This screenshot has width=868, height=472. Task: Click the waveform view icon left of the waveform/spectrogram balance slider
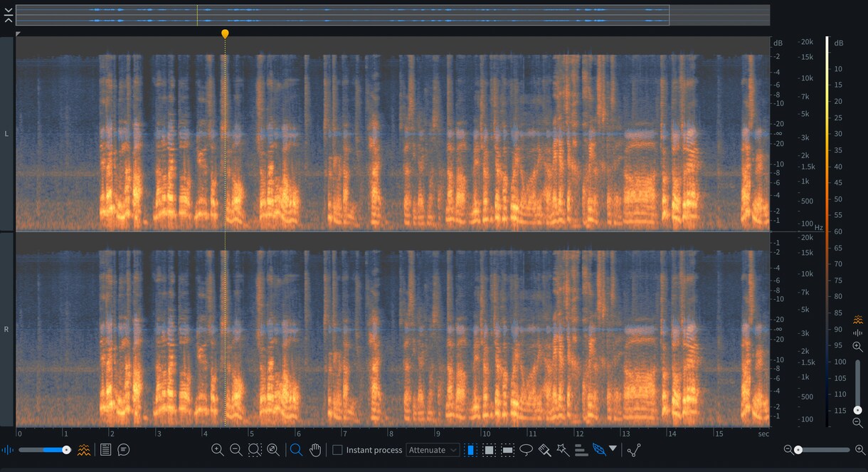(x=8, y=450)
